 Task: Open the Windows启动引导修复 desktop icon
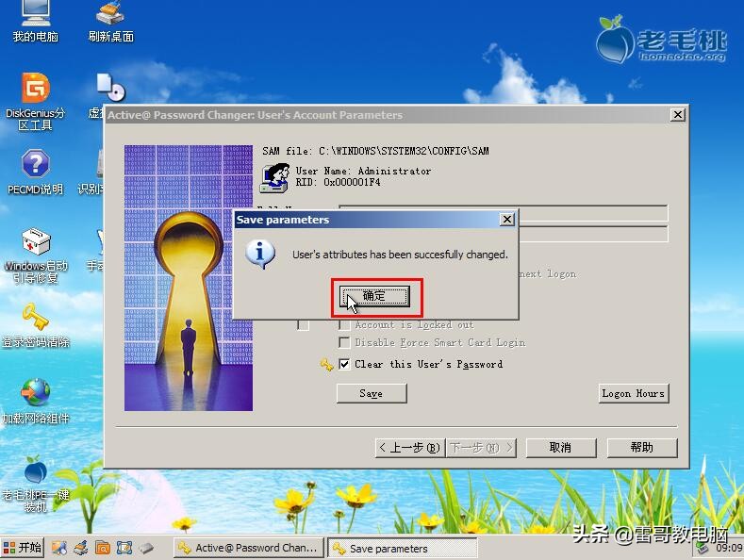36,255
